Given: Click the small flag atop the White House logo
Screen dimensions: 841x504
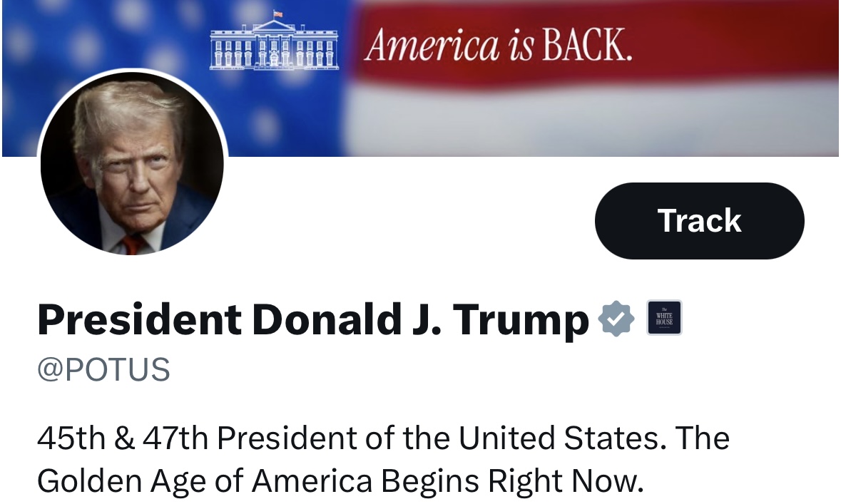Looking at the screenshot, I should 278,14.
